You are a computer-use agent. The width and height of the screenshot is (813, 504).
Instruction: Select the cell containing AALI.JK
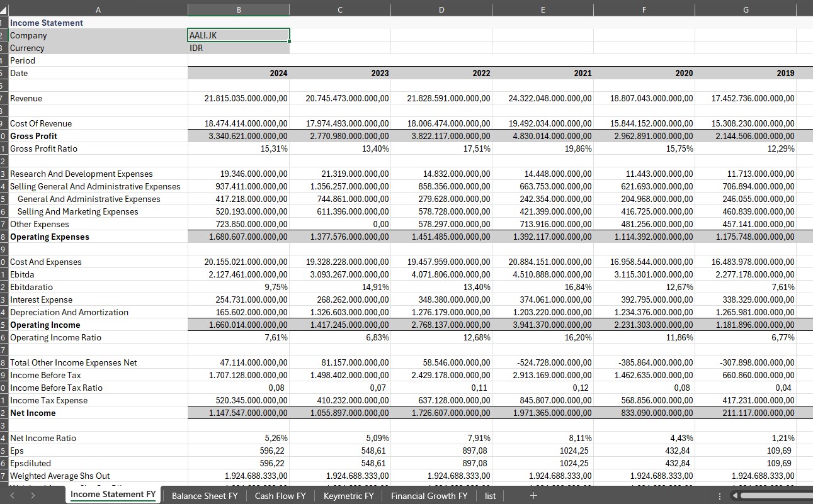click(239, 35)
